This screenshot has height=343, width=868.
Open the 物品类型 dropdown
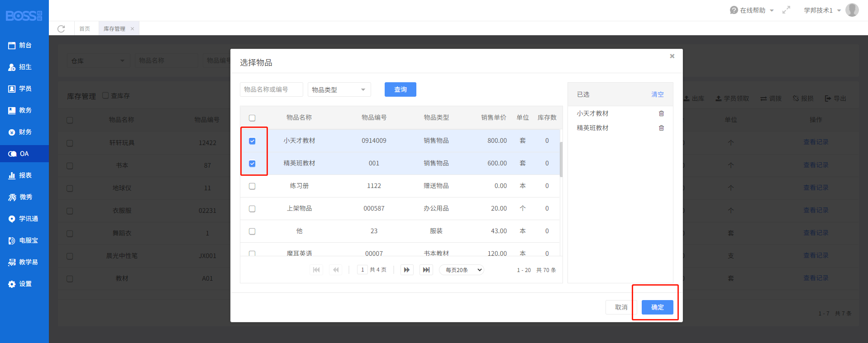coord(339,89)
